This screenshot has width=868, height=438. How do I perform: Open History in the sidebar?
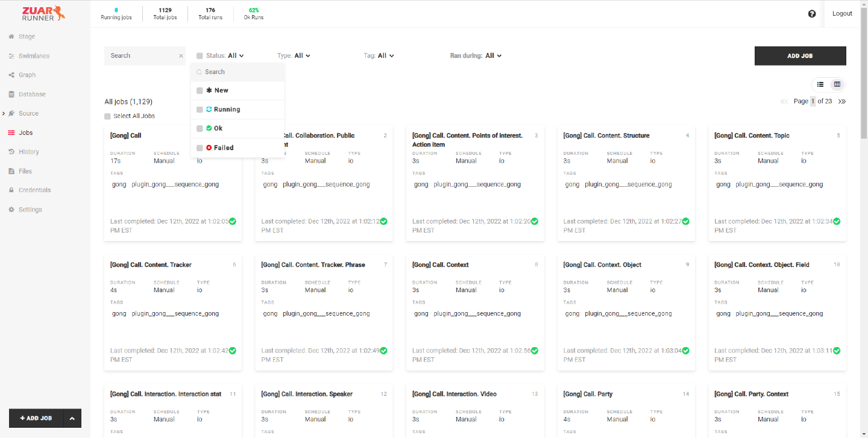(28, 152)
